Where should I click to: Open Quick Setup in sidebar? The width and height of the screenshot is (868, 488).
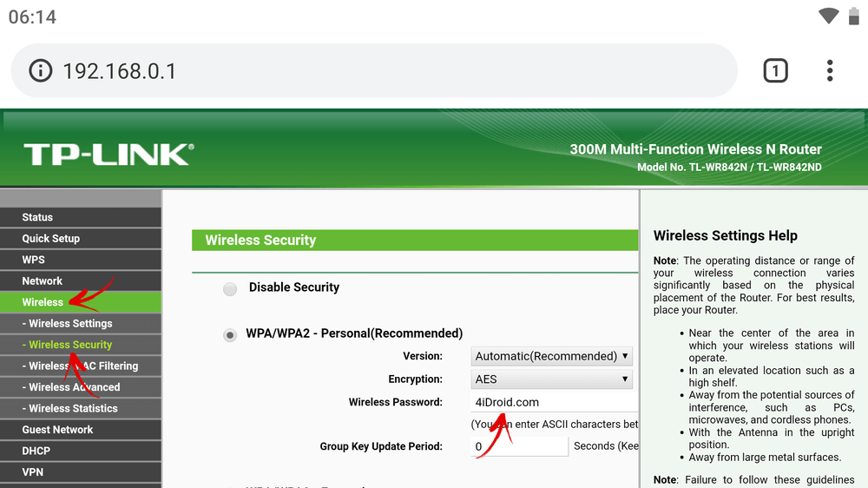click(x=51, y=239)
